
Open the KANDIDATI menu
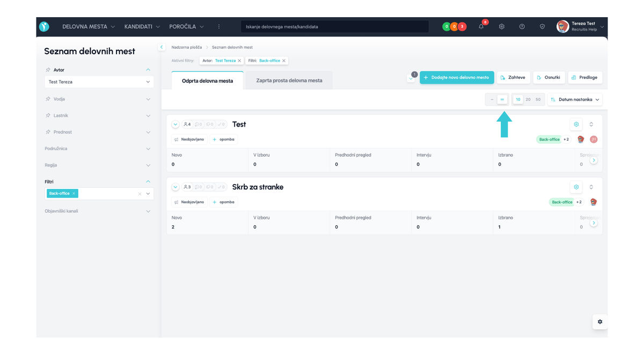tap(142, 27)
